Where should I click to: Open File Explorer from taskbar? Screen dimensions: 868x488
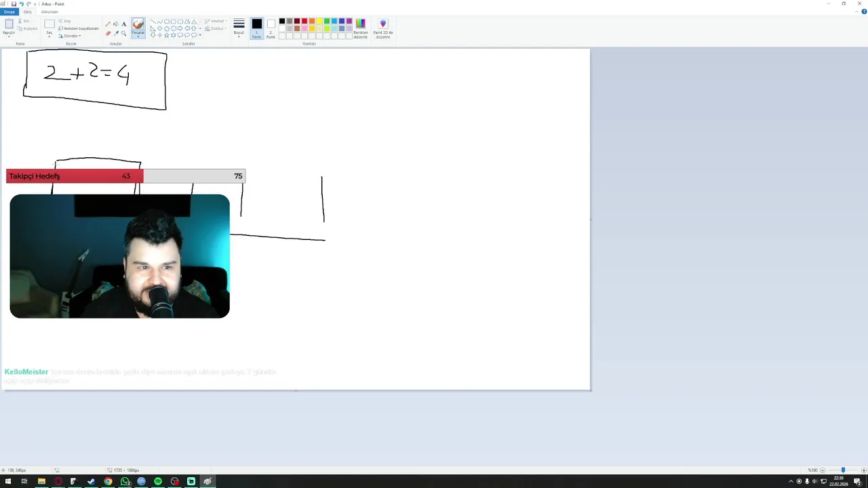pyautogui.click(x=41, y=481)
